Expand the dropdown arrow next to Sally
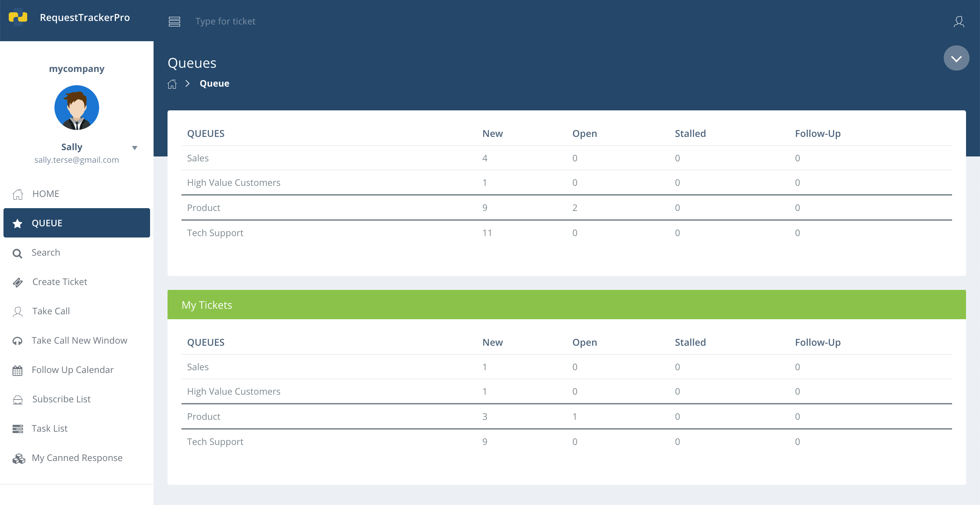The image size is (980, 505). [x=134, y=148]
